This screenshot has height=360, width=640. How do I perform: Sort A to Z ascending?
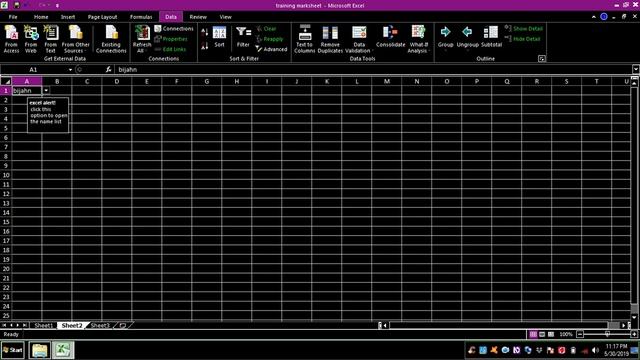point(205,32)
